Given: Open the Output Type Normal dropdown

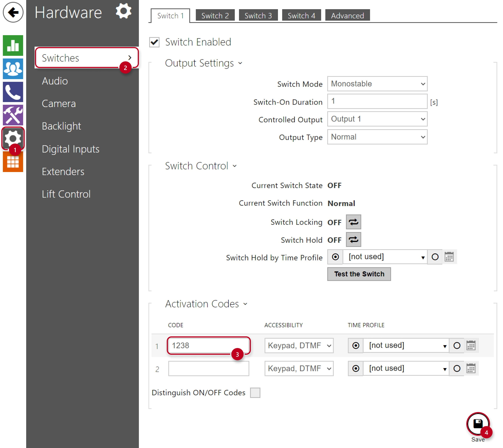Looking at the screenshot, I should [x=377, y=137].
